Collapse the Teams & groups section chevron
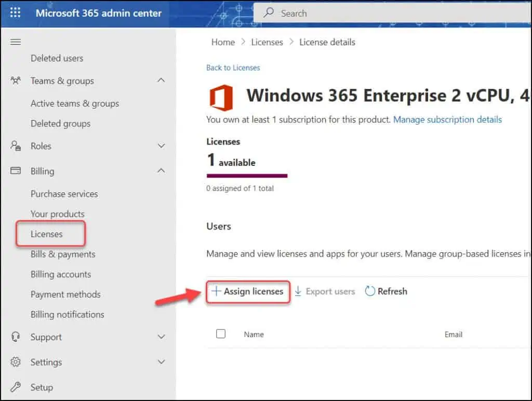This screenshot has width=532, height=401. (x=161, y=80)
